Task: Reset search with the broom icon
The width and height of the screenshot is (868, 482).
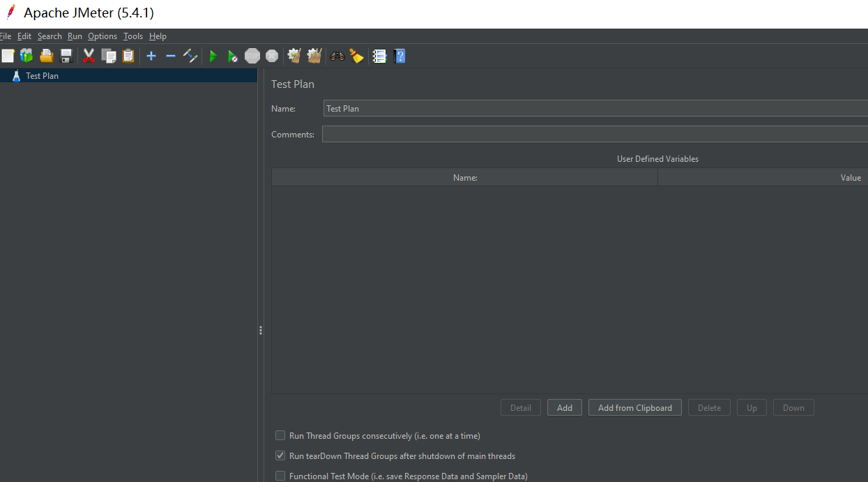Action: coord(357,56)
